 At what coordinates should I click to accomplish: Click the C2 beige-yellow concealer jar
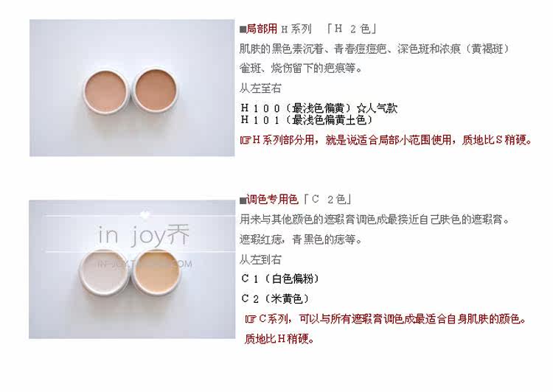coord(156,270)
